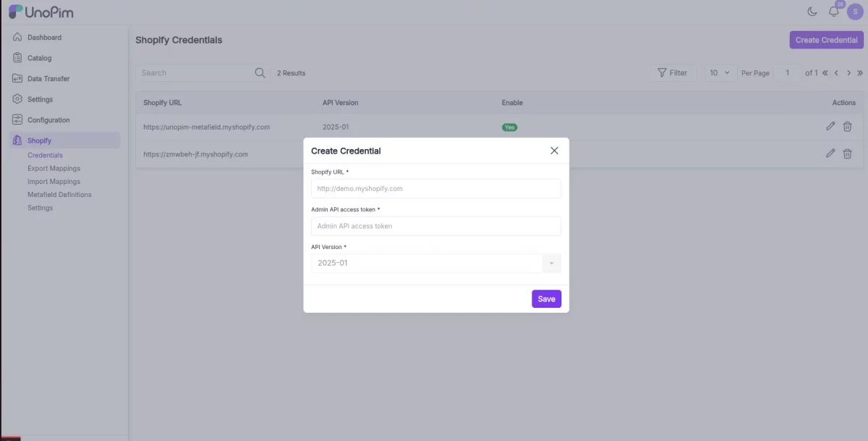Open the Dashboard sidebar icon
The image size is (868, 441).
(17, 37)
